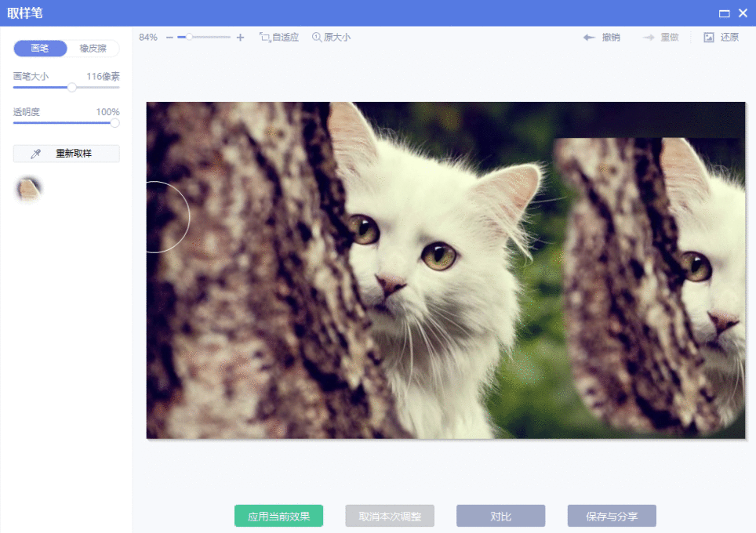Zoom in with the plus icon
Image resolution: width=756 pixels, height=533 pixels.
240,36
